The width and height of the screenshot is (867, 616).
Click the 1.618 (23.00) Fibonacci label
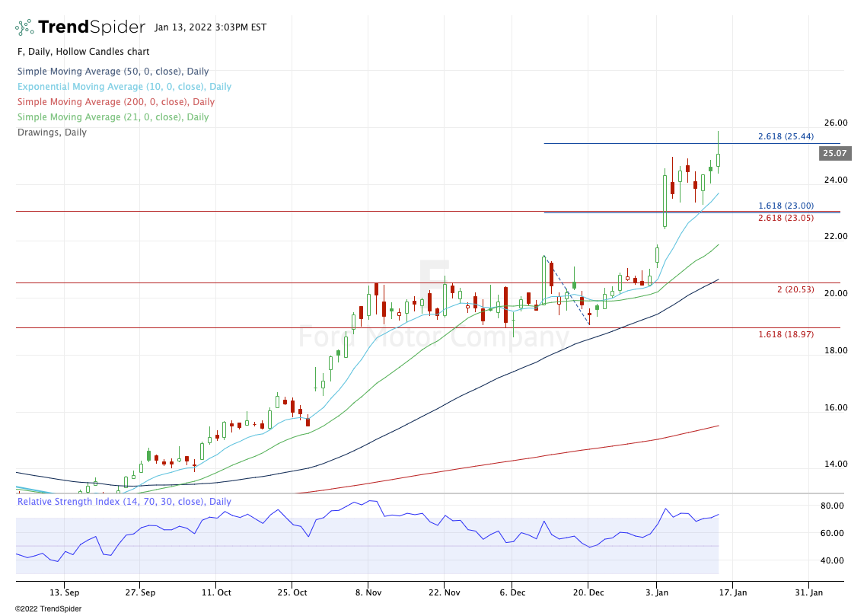pyautogui.click(x=786, y=206)
